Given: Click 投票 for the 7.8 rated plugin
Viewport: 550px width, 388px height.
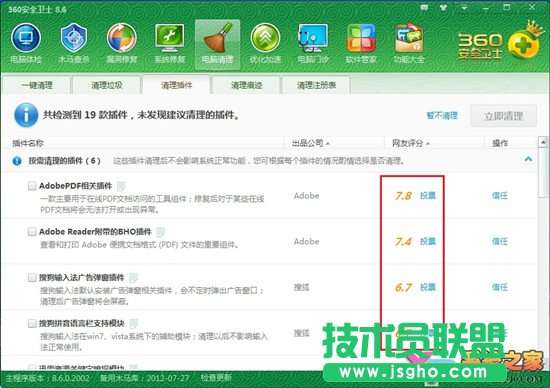Looking at the screenshot, I should pos(428,195).
